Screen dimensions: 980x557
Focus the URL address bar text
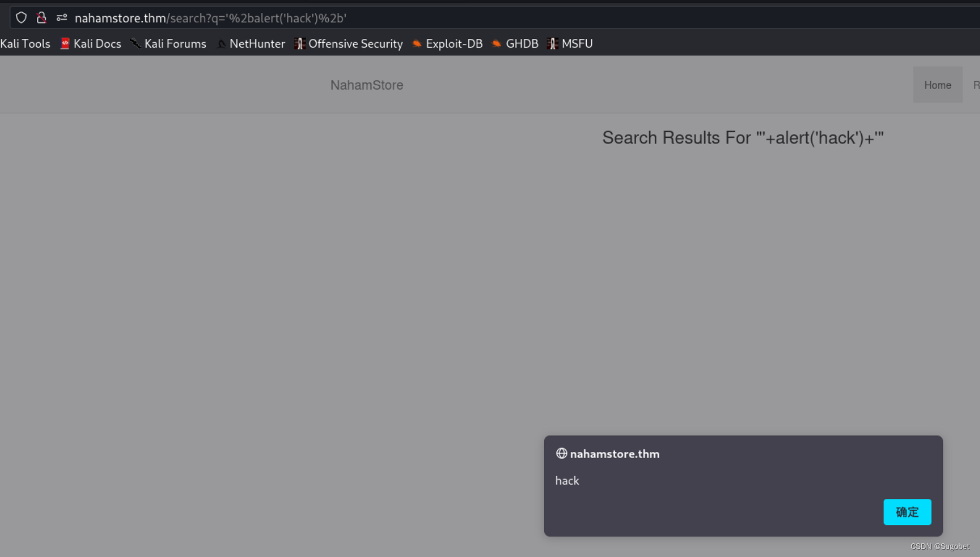click(210, 18)
